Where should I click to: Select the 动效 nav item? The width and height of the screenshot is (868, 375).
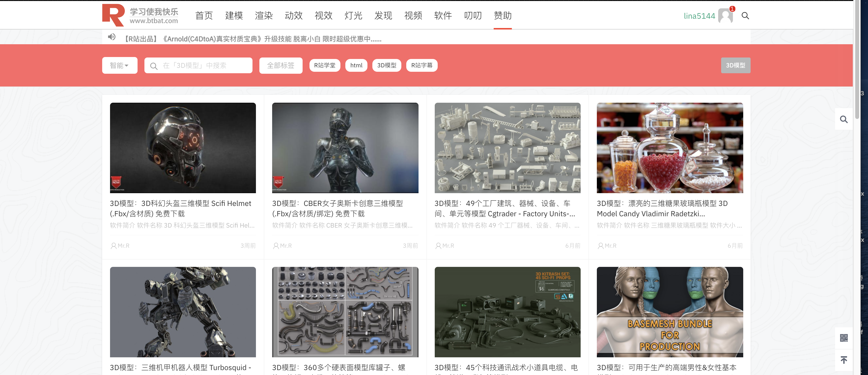click(294, 15)
